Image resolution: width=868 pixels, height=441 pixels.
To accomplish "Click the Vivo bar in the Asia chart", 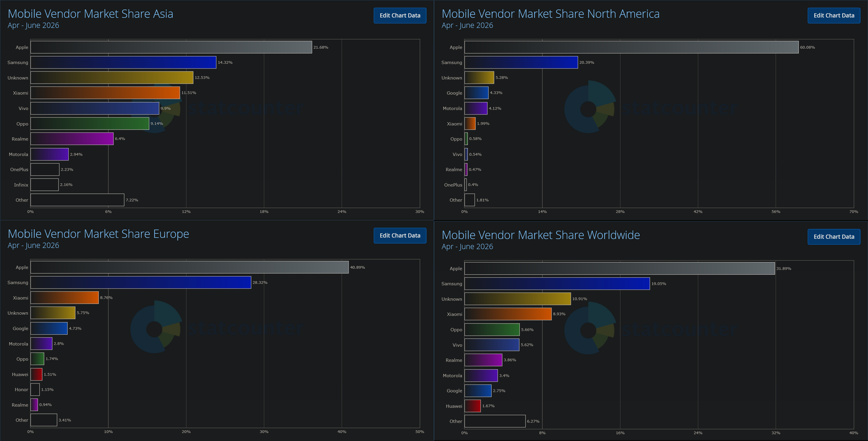I will (x=95, y=109).
